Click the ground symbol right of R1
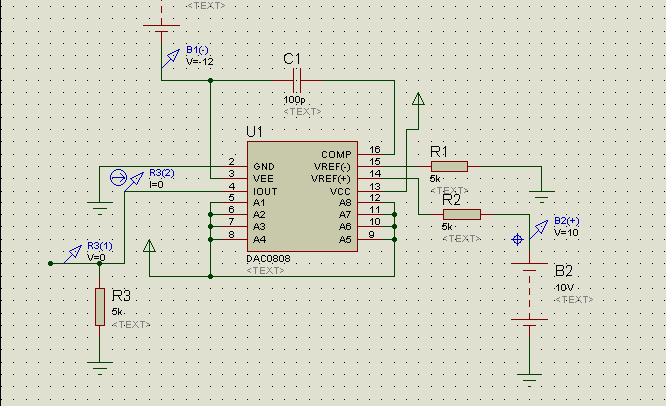This screenshot has height=406, width=666. click(542, 196)
